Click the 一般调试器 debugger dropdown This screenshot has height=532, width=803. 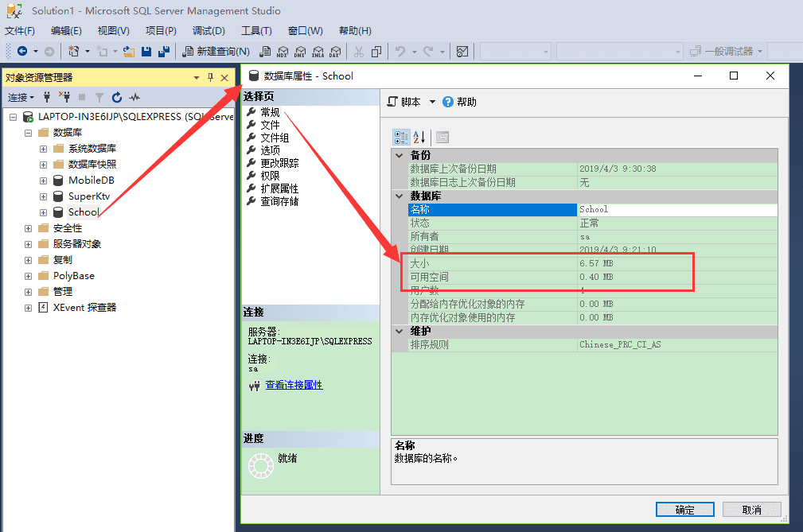[726, 51]
